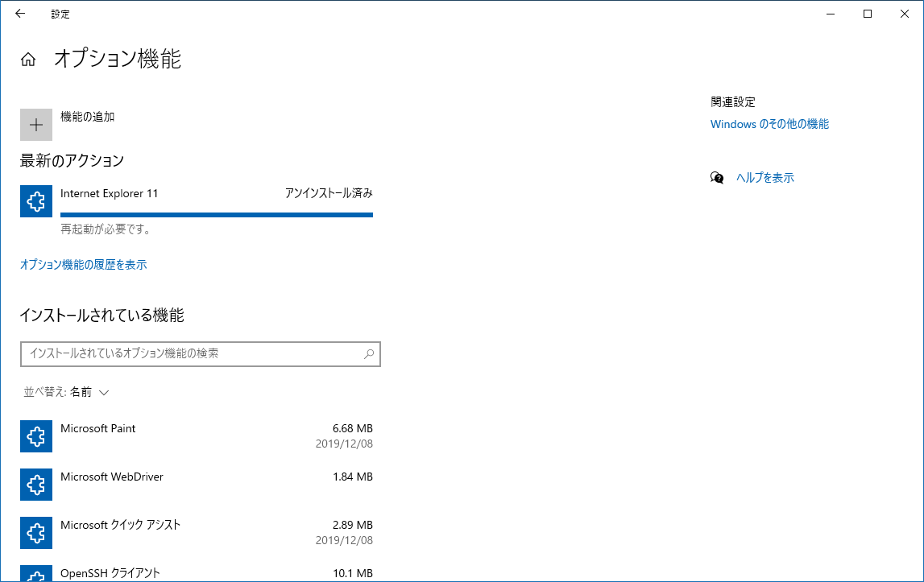Click the plus icon to add feature
Viewport: 924px width, 582px height.
point(36,124)
